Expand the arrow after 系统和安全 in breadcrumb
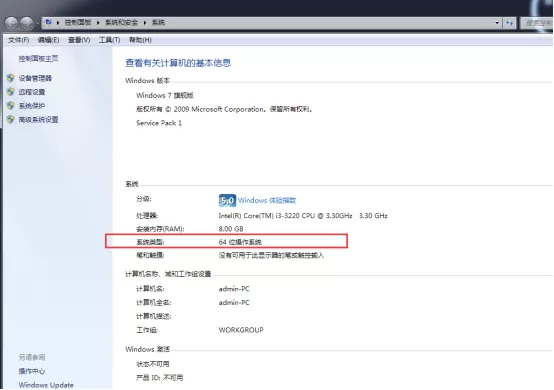 coord(145,23)
